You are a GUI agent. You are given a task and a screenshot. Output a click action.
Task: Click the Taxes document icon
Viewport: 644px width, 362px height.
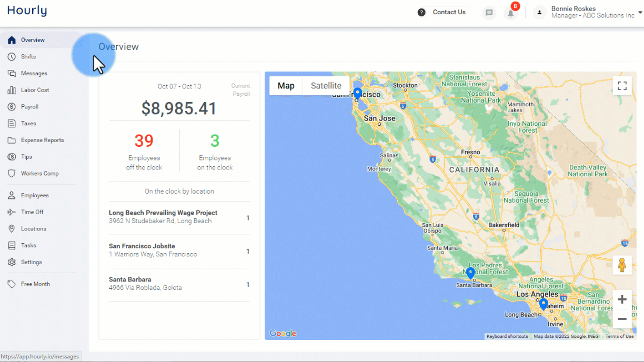coord(12,124)
